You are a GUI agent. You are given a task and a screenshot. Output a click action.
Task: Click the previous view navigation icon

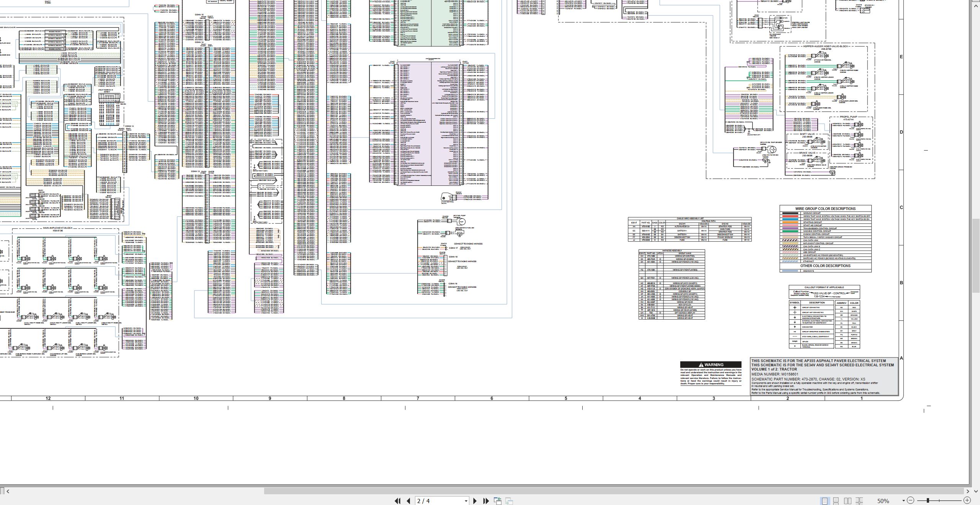coord(498,501)
